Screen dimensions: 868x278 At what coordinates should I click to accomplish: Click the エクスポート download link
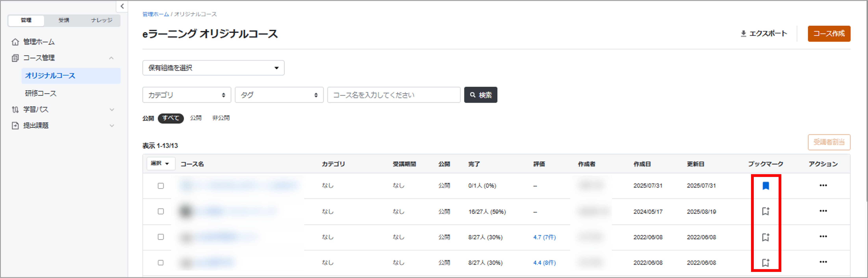[x=764, y=34]
